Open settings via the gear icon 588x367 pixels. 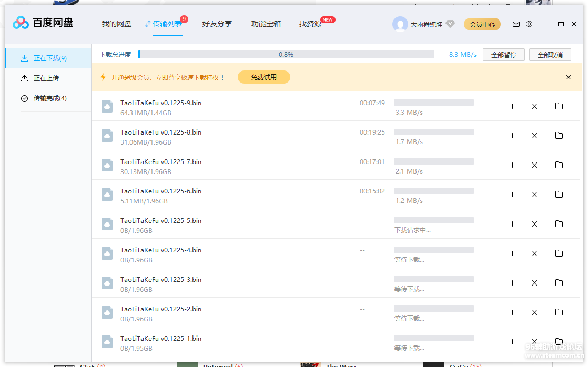529,24
